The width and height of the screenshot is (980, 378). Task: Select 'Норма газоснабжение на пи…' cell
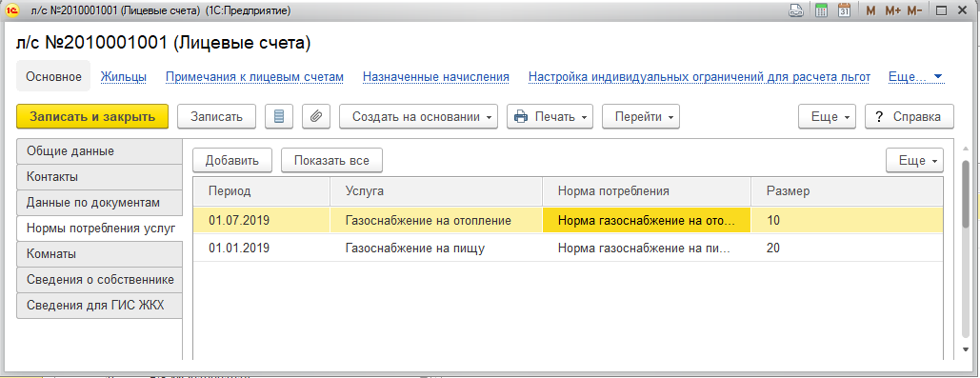(x=647, y=249)
